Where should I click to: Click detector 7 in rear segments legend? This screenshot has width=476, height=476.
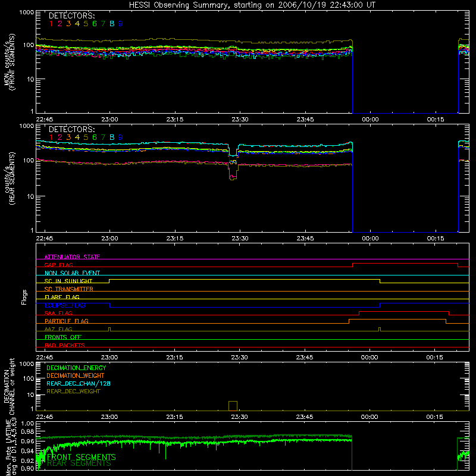(103, 137)
